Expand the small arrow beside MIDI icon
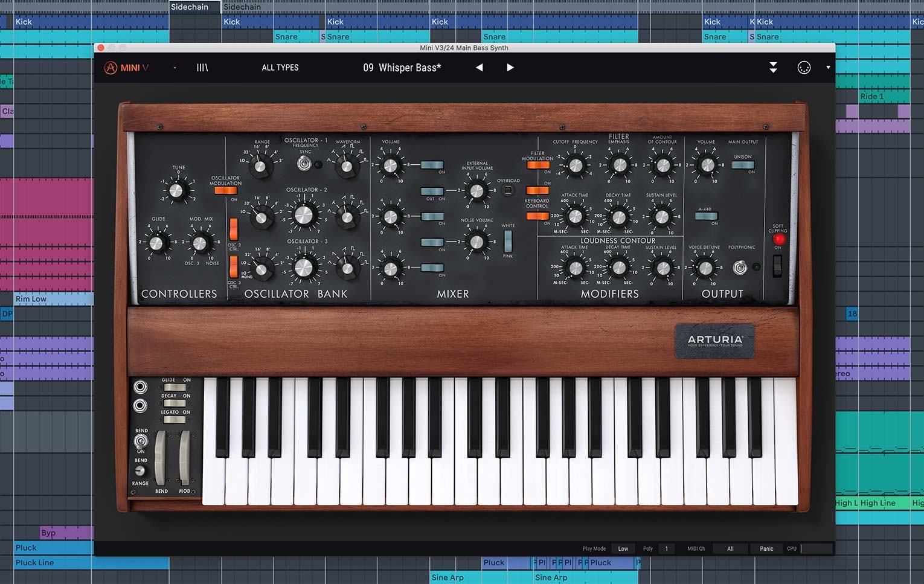The width and height of the screenshot is (924, 584). [828, 68]
